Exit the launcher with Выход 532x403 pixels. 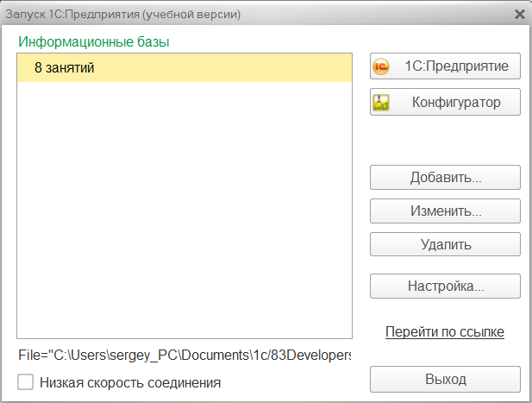point(445,379)
